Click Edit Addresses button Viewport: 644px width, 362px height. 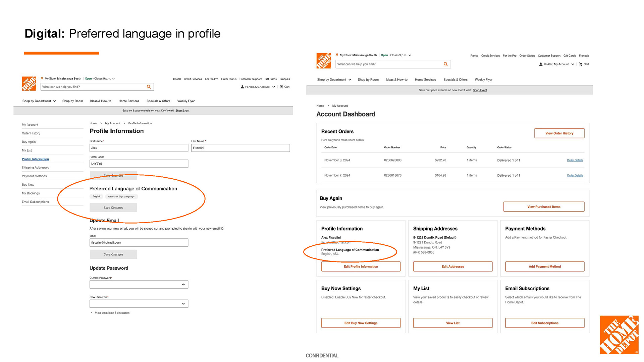[x=453, y=266]
